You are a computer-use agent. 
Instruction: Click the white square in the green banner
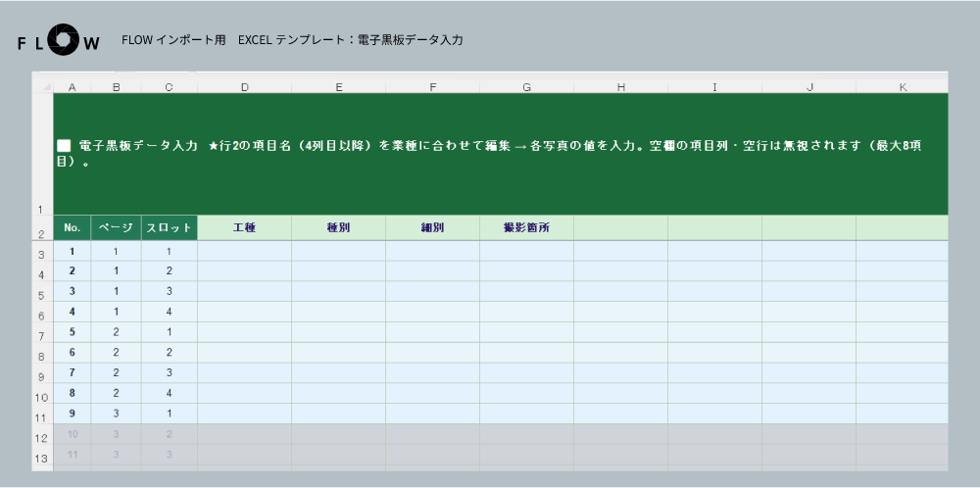[x=63, y=146]
